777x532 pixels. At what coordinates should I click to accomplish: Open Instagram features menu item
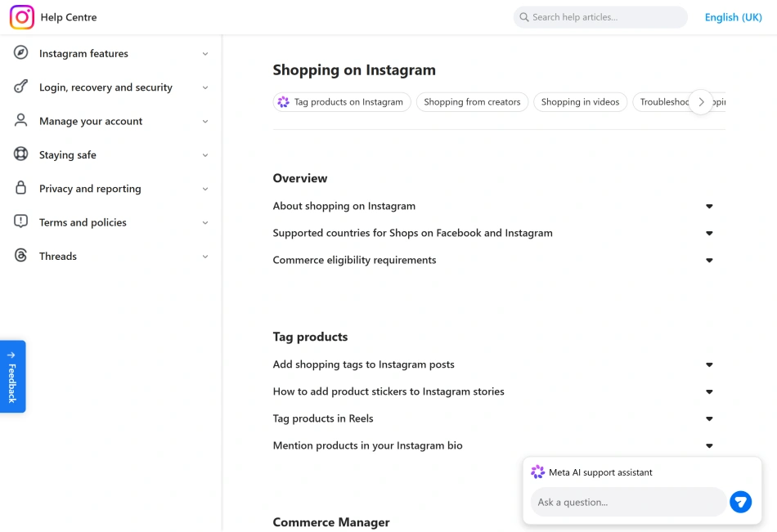(x=111, y=53)
